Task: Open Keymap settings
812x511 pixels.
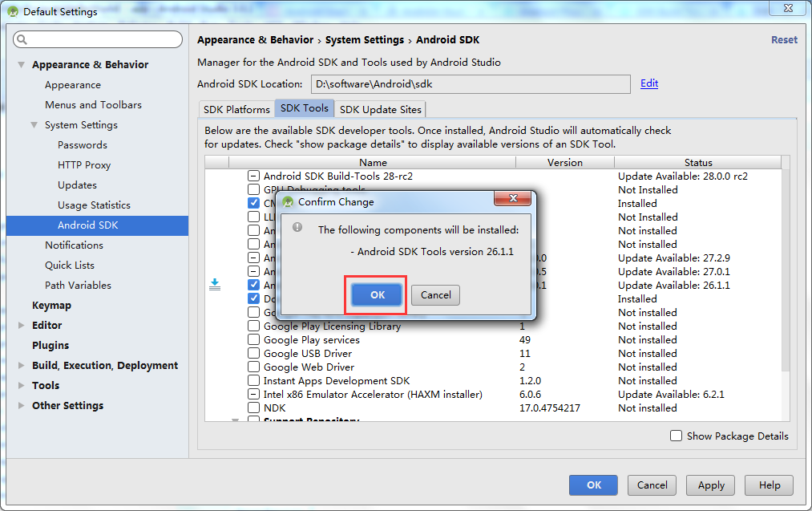Action: tap(51, 306)
